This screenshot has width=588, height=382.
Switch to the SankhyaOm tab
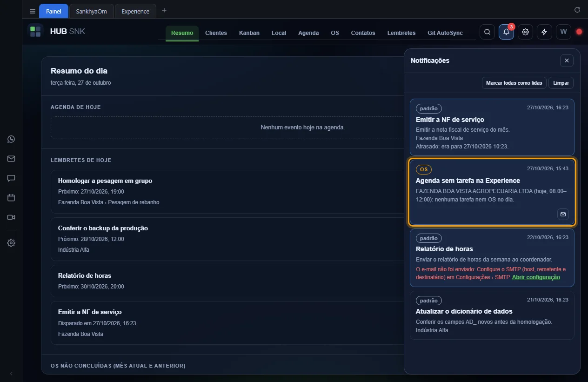coord(91,11)
